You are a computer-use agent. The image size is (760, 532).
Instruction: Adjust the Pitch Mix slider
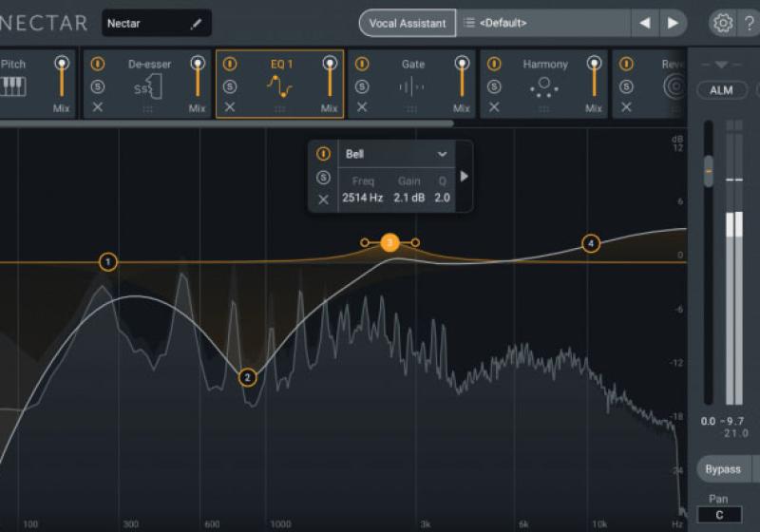click(62, 78)
